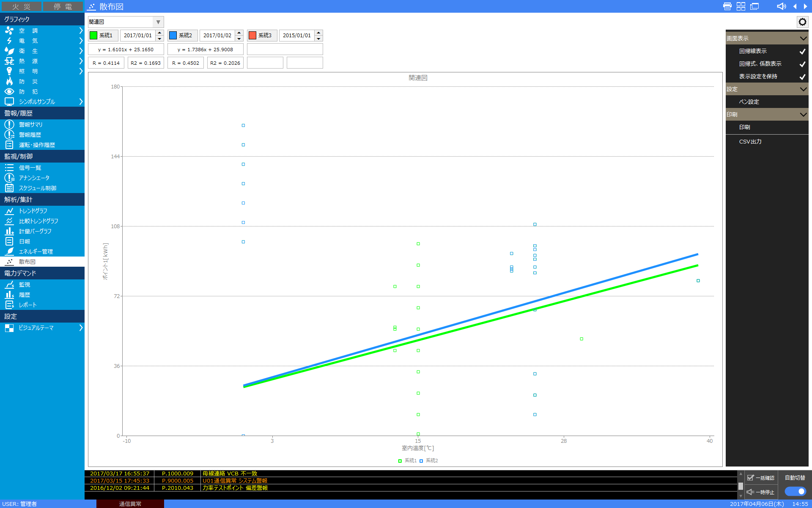
Task: Open 計量バーグラフ in the sidebar
Action: 35,231
